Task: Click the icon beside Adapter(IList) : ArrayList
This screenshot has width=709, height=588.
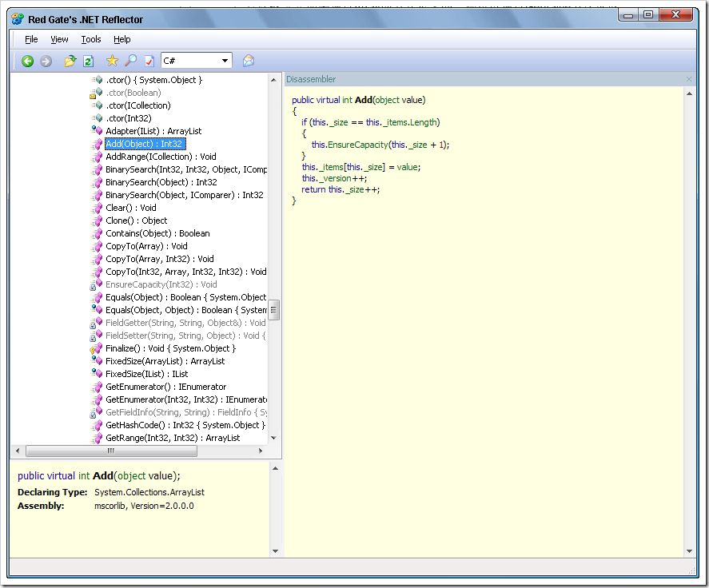Action: 97,131
